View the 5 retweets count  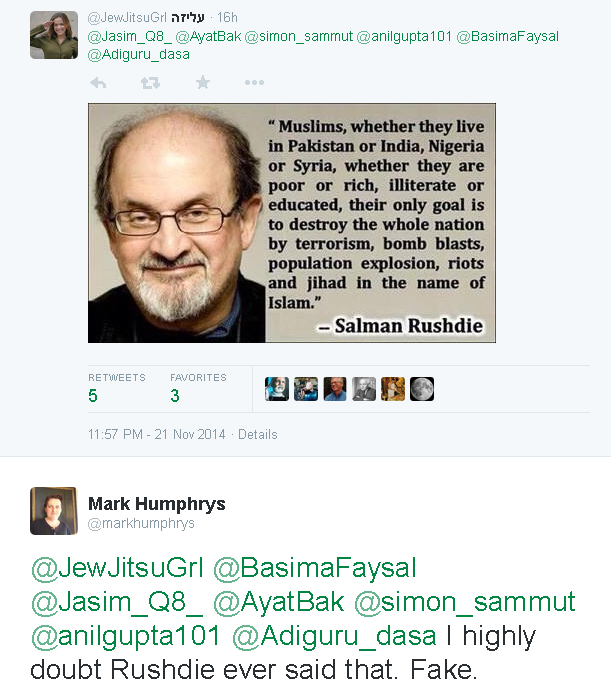click(x=92, y=396)
